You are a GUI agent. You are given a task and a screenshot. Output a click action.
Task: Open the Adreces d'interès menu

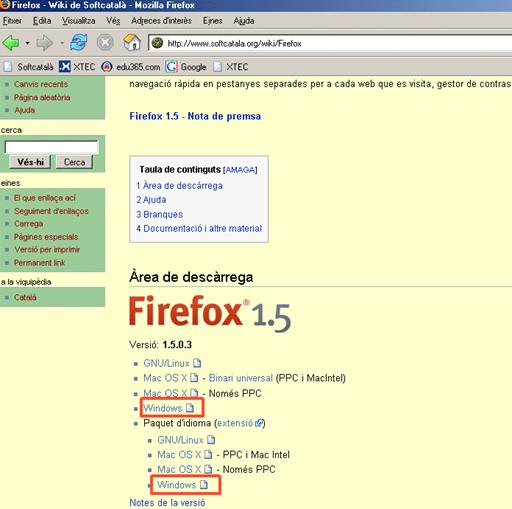161,21
